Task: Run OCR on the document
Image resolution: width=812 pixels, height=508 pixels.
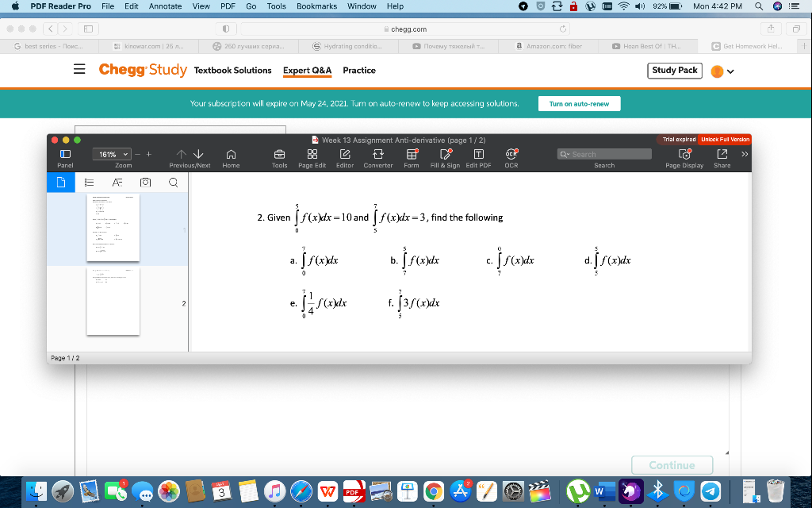Action: click(510, 155)
